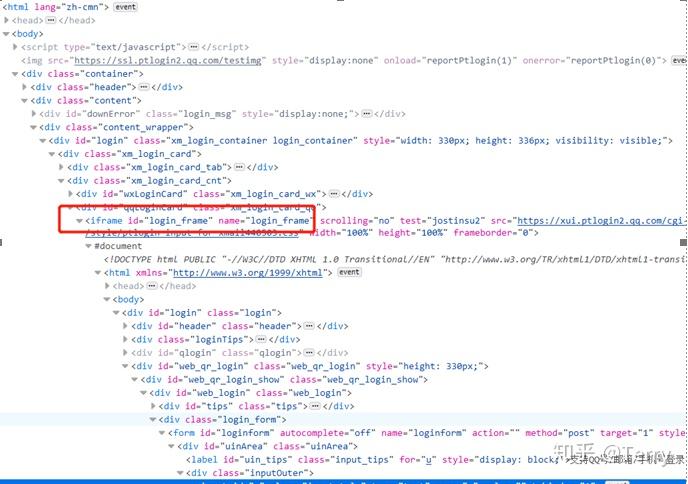Collapse the top-level body node
The height and width of the screenshot is (484, 688).
tap(6, 34)
